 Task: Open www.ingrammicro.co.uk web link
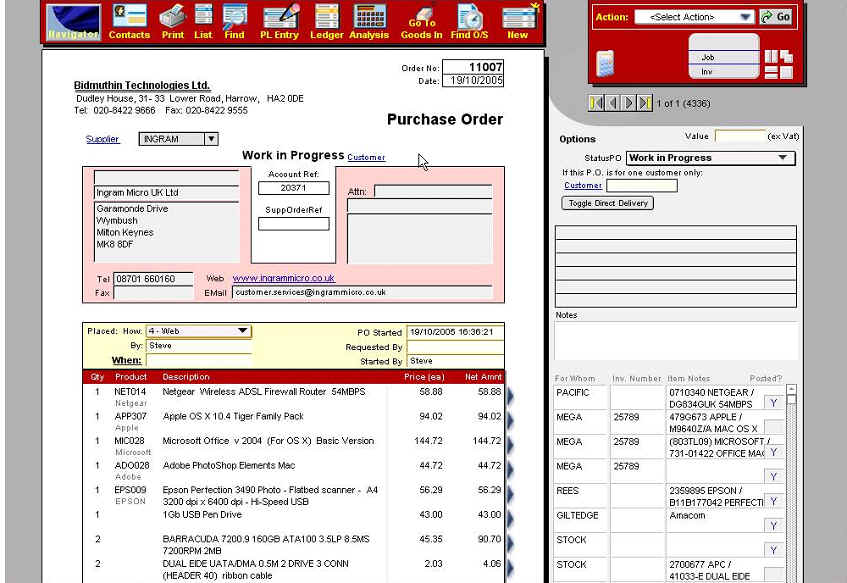coord(284,278)
